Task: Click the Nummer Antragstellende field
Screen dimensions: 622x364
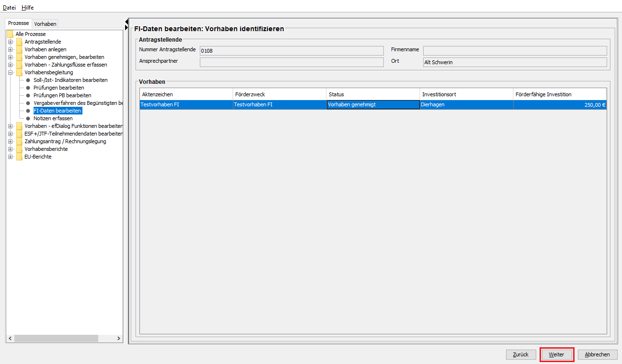Action: (x=292, y=50)
